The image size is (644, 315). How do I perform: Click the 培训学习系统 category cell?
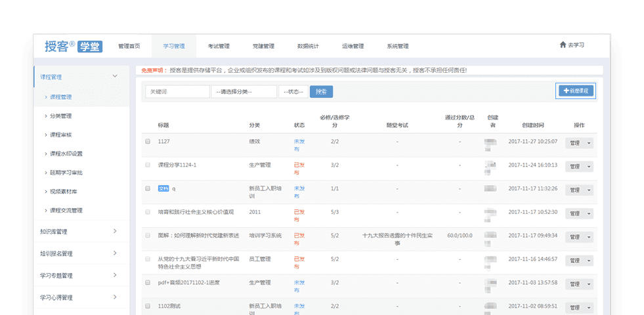[x=265, y=236]
